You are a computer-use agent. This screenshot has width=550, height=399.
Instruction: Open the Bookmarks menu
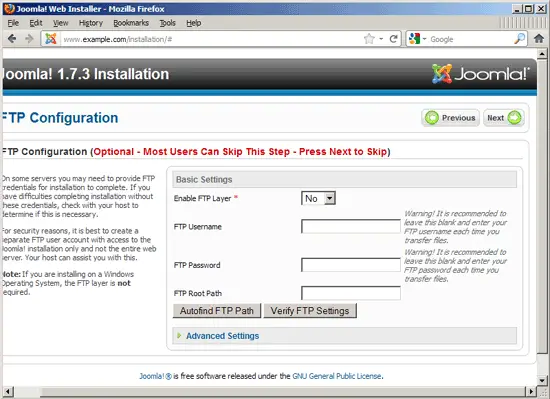click(x=131, y=23)
